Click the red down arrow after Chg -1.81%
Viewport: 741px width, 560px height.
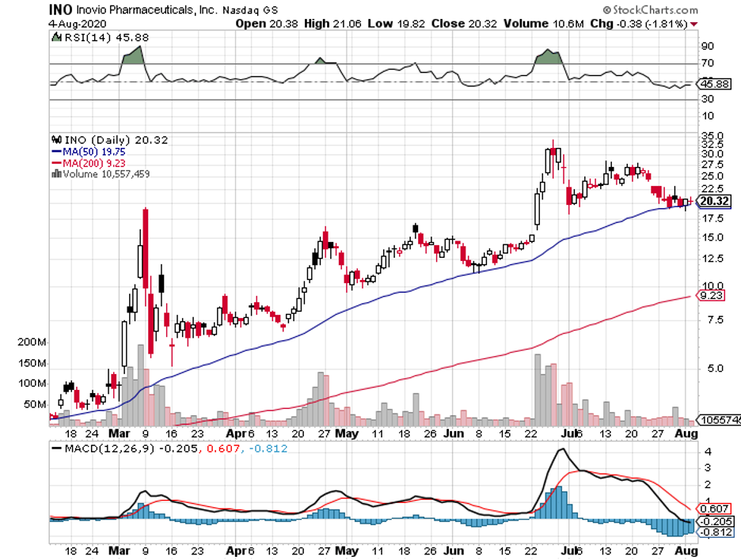pyautogui.click(x=693, y=24)
